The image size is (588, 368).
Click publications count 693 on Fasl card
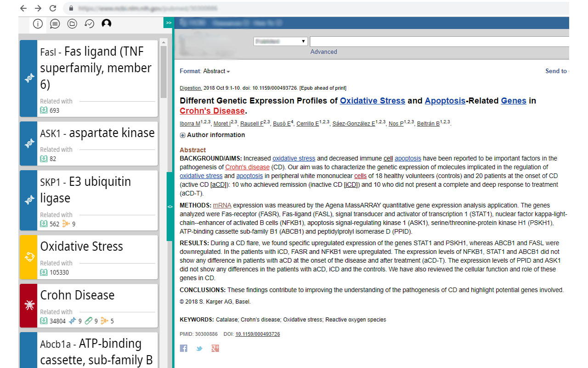(x=50, y=110)
